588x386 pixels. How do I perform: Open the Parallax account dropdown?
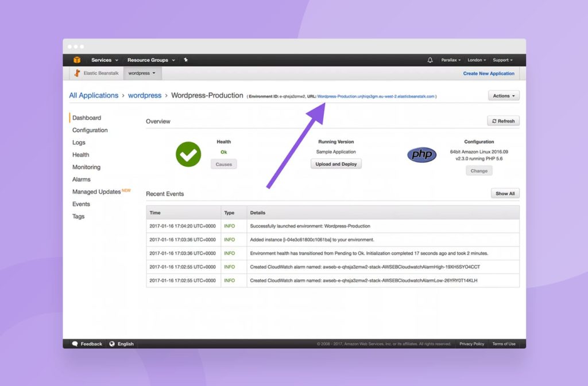pyautogui.click(x=451, y=60)
